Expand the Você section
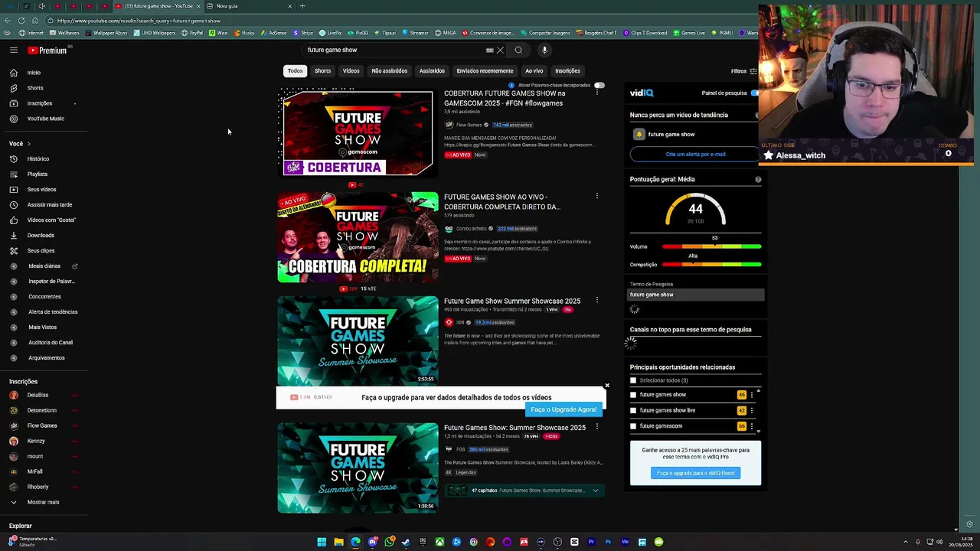This screenshot has width=980, height=551. 20,144
